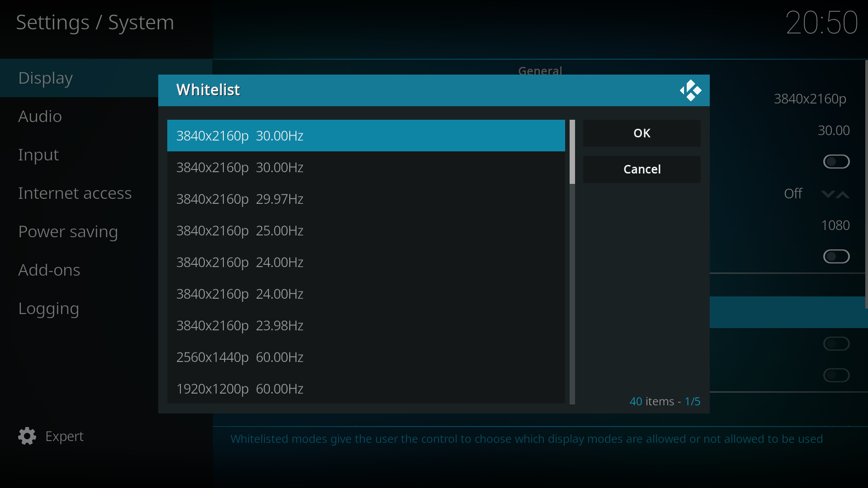Viewport: 868px width, 488px height.
Task: Click the Kodi logo in Whitelist header
Action: tap(690, 90)
